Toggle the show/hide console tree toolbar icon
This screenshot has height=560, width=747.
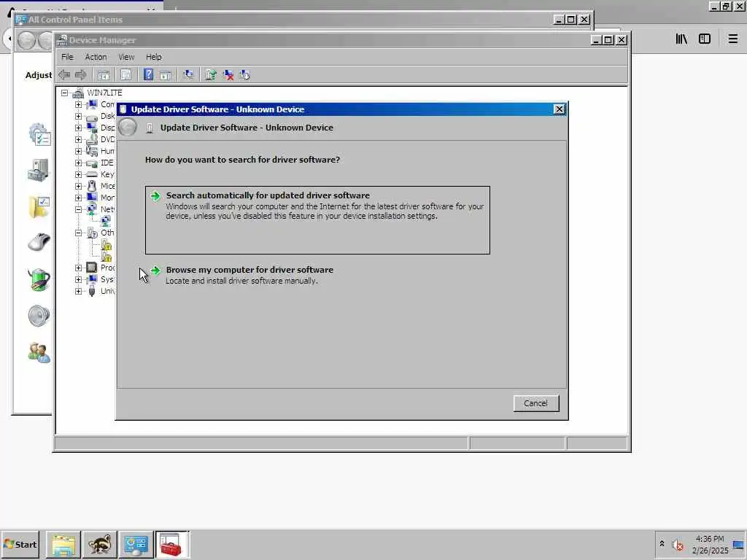coord(104,75)
